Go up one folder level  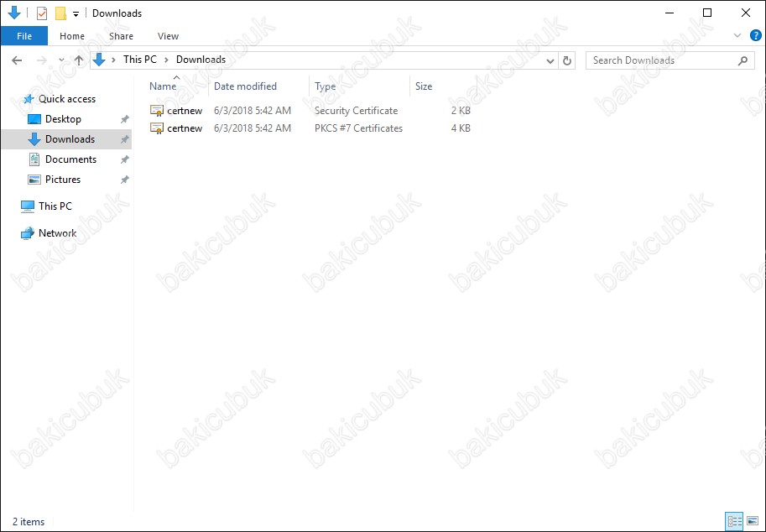coord(79,60)
